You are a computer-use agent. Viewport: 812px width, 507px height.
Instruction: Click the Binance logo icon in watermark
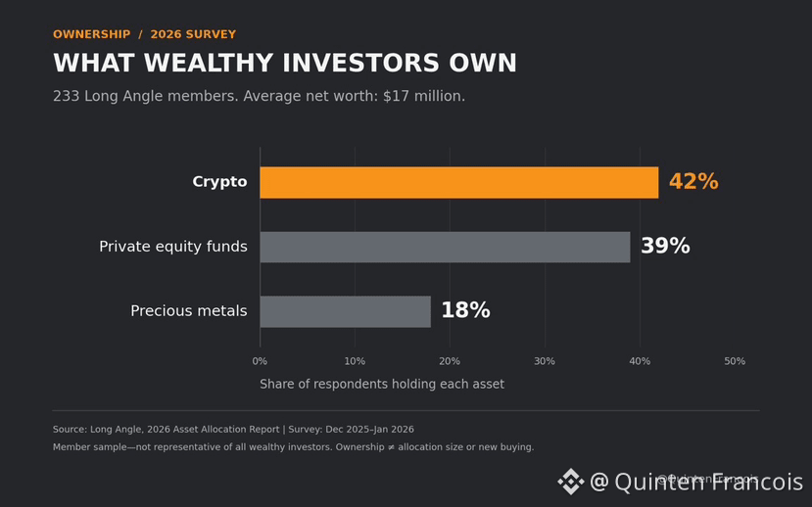(570, 482)
